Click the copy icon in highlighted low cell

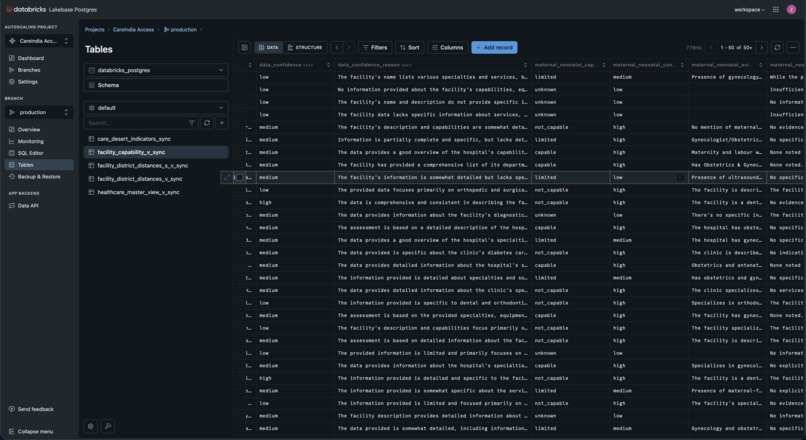[680, 177]
